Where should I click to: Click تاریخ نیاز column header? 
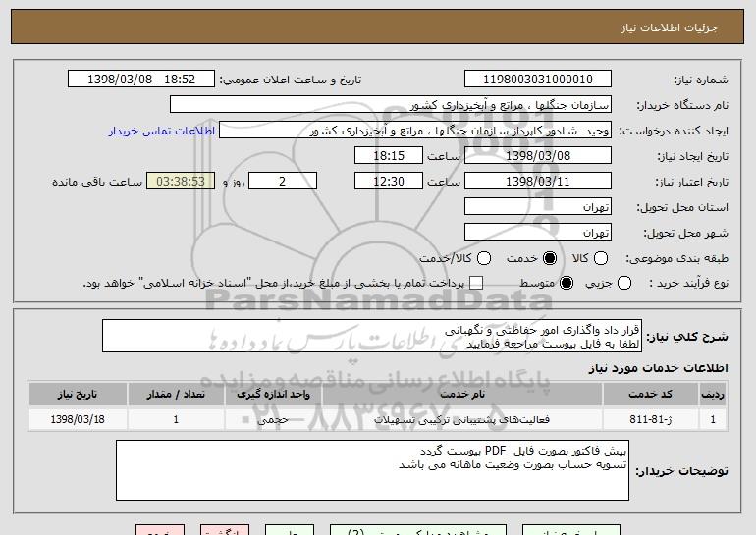[78, 395]
